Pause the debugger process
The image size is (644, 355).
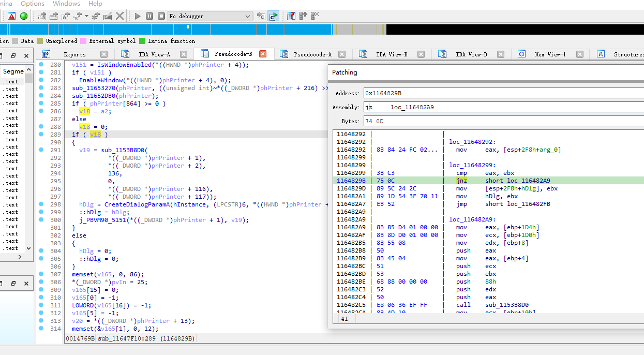[x=149, y=16]
